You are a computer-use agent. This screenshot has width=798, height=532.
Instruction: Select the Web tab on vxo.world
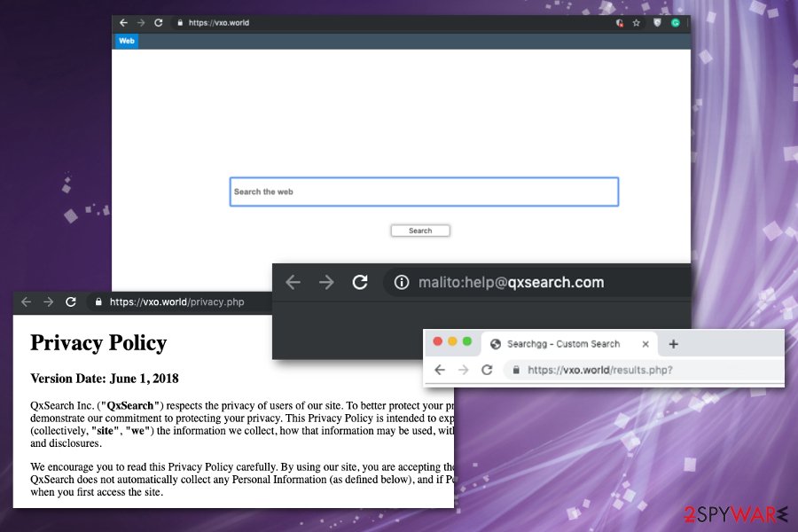[x=127, y=41]
